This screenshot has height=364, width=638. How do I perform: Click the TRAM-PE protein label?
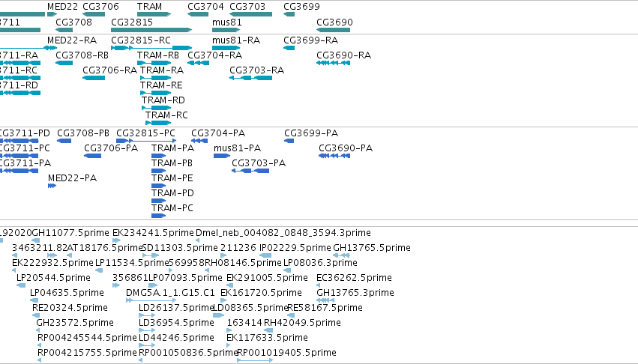(172, 178)
